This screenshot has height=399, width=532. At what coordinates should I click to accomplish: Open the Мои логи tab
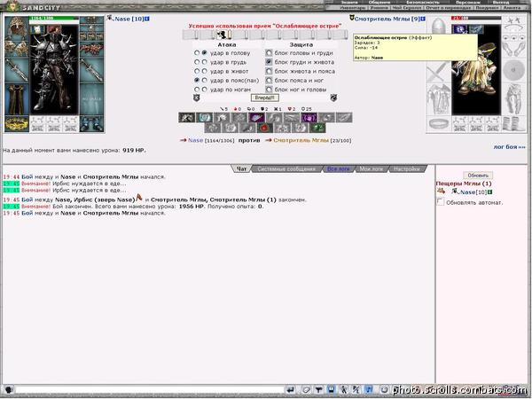coord(371,169)
